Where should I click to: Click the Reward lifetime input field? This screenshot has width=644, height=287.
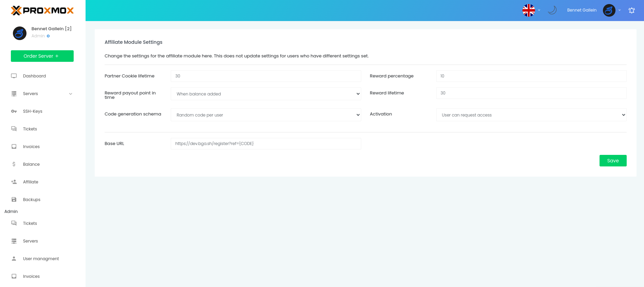point(531,93)
